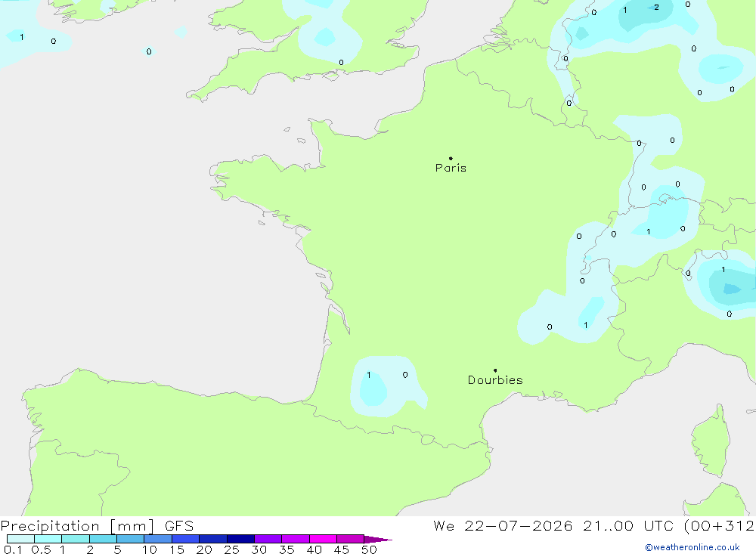Click the 21..00 UTC time text
This screenshot has width=756, height=554.
[x=627, y=525]
